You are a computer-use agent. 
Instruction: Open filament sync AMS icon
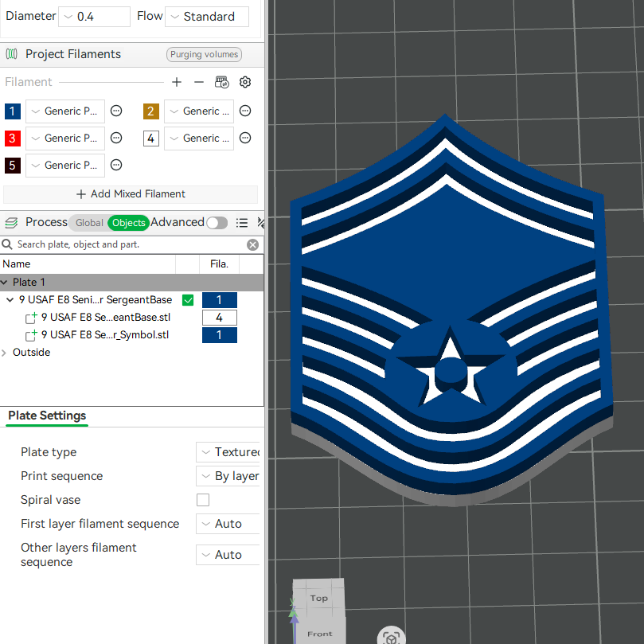coord(222,82)
